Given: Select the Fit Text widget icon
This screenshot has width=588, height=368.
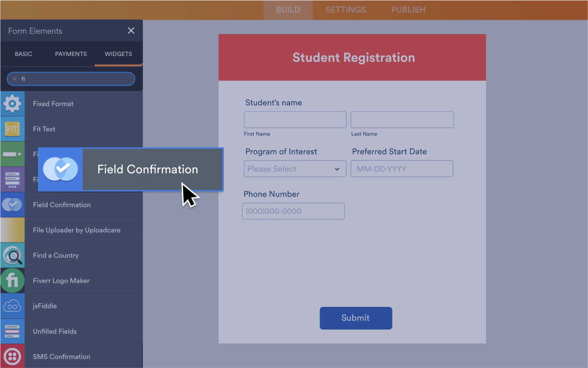Looking at the screenshot, I should tap(12, 129).
